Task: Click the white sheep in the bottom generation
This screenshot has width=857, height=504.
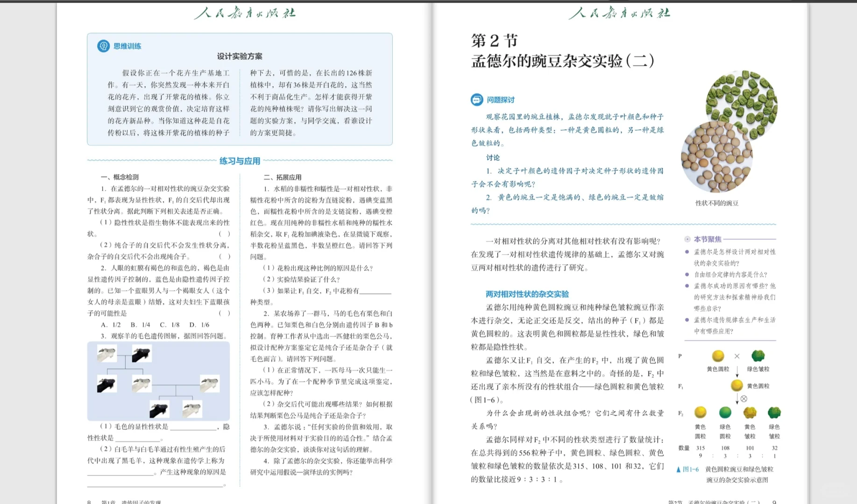Action: [x=192, y=409]
